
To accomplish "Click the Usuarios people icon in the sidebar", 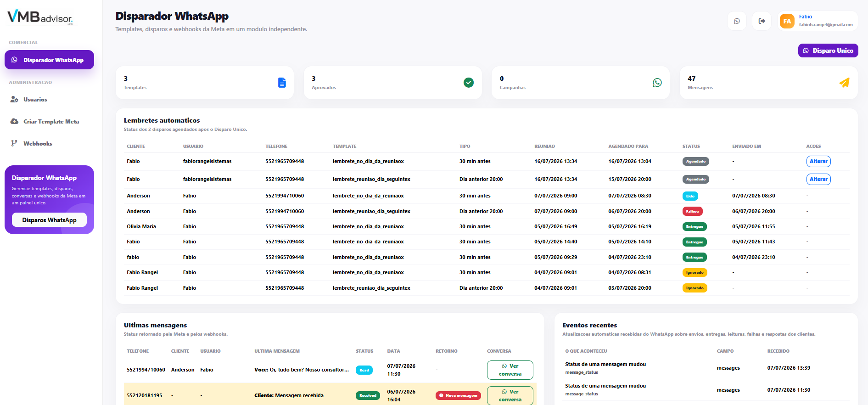I will click(x=14, y=100).
